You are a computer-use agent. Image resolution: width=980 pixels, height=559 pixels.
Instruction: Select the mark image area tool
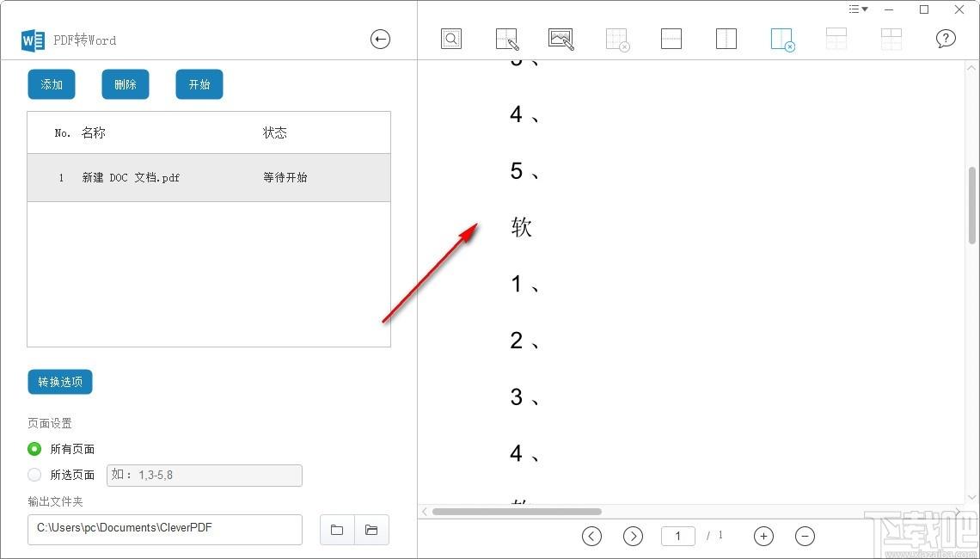[561, 39]
